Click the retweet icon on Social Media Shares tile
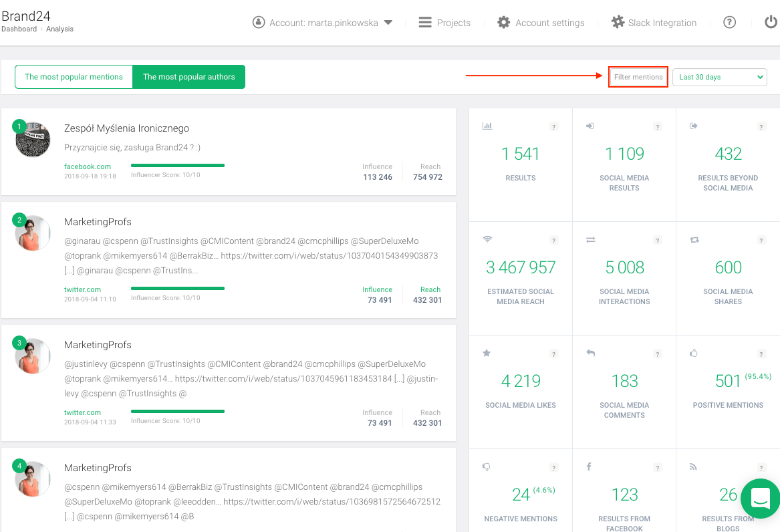This screenshot has height=532, width=780. pyautogui.click(x=694, y=240)
